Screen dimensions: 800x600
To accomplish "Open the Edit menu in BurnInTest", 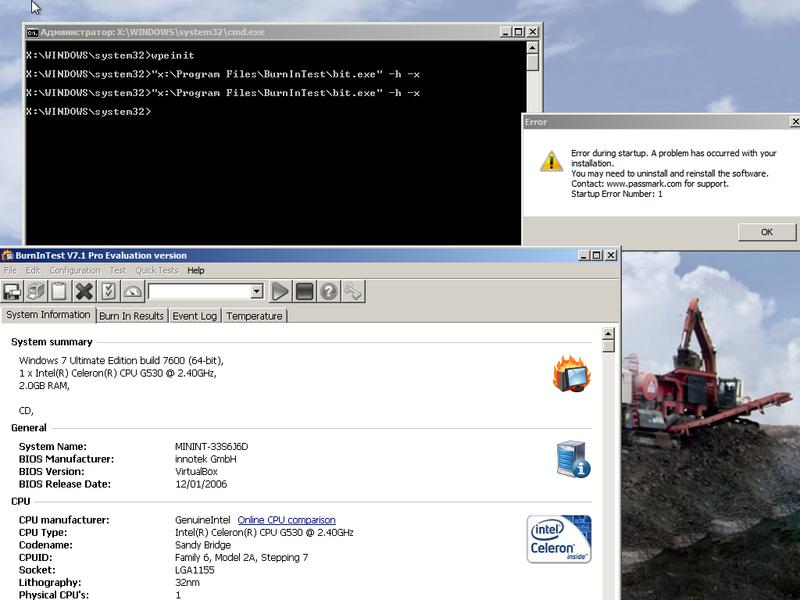I will [x=33, y=270].
